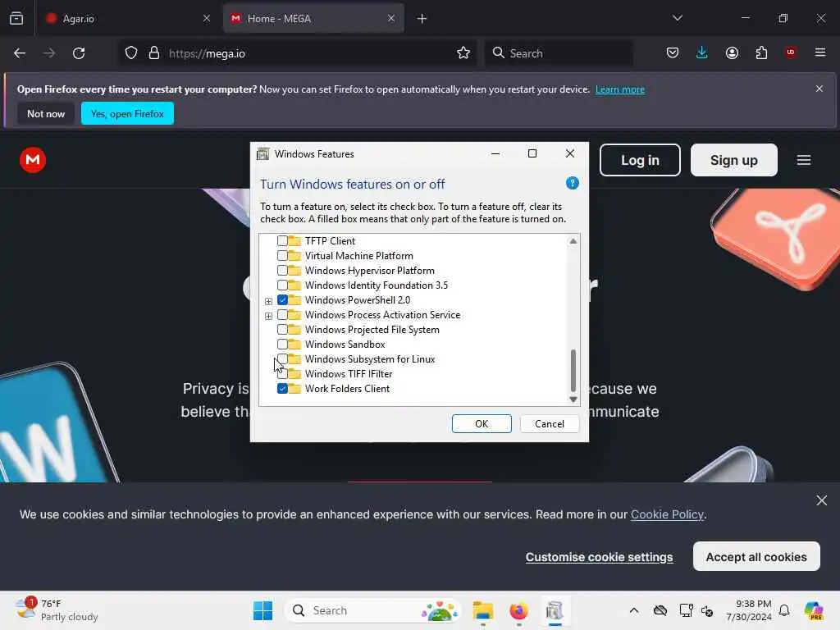The height and width of the screenshot is (630, 840).
Task: Click the MEGA logo on page
Action: [x=33, y=160]
